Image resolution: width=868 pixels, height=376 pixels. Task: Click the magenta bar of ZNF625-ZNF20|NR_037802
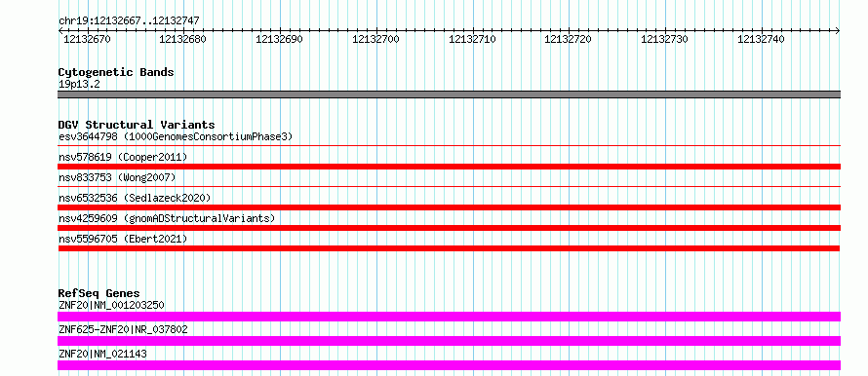[449, 341]
